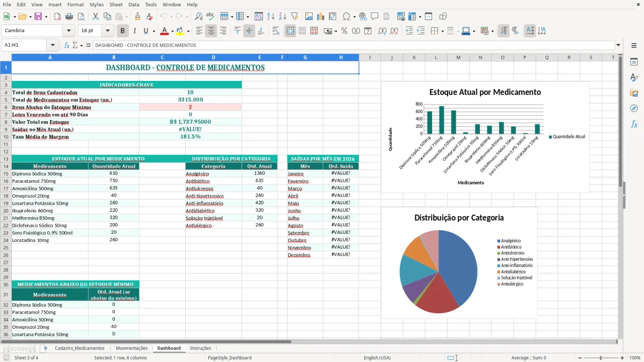Insert a hyperlink
This screenshot has height=362, width=644.
(x=363, y=17)
